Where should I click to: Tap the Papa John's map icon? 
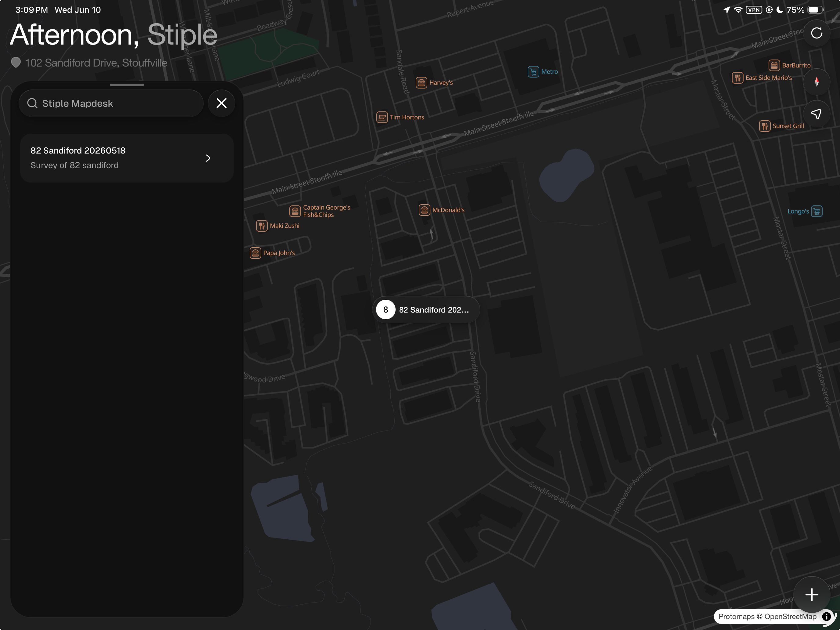click(x=255, y=253)
